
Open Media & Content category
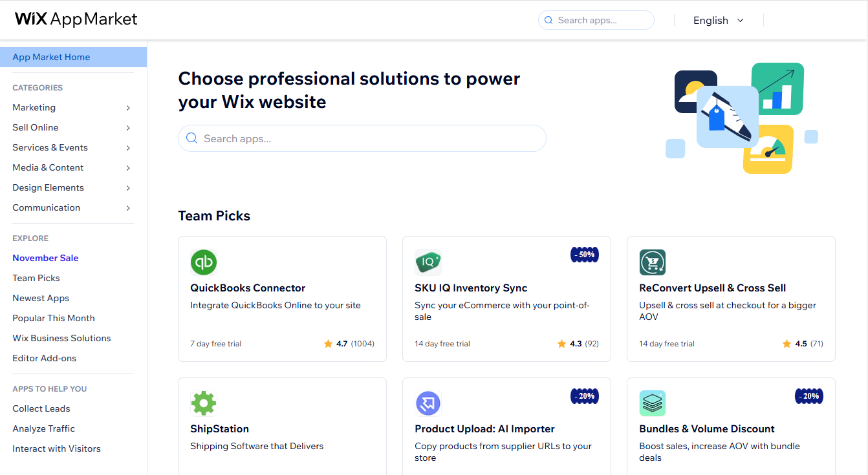48,167
